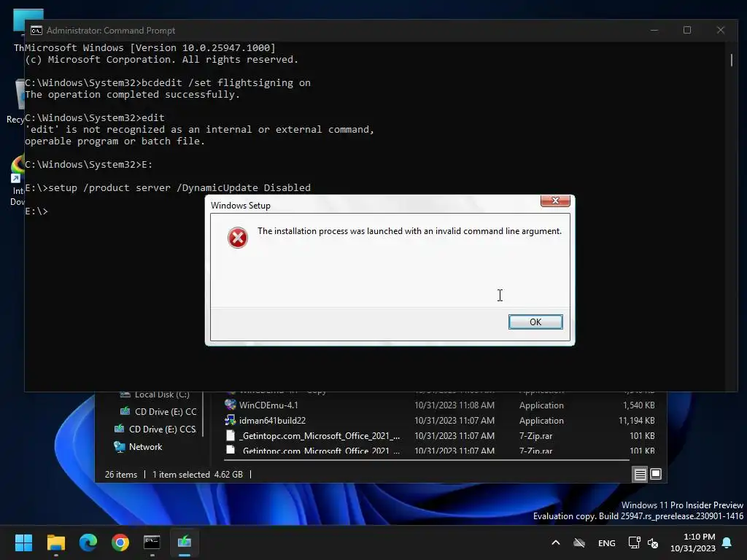Open the clock showing 1:10 PM
Image resolution: width=747 pixels, height=560 pixels.
pyautogui.click(x=693, y=542)
